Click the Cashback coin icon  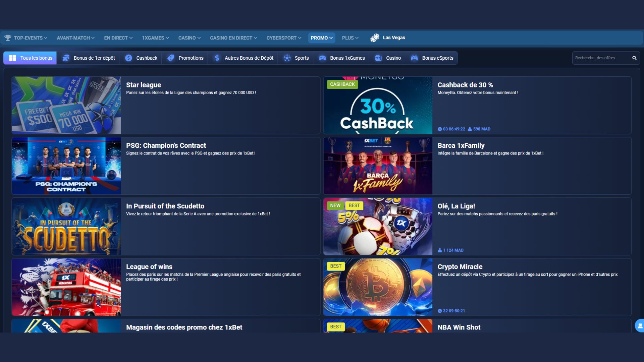tap(128, 58)
